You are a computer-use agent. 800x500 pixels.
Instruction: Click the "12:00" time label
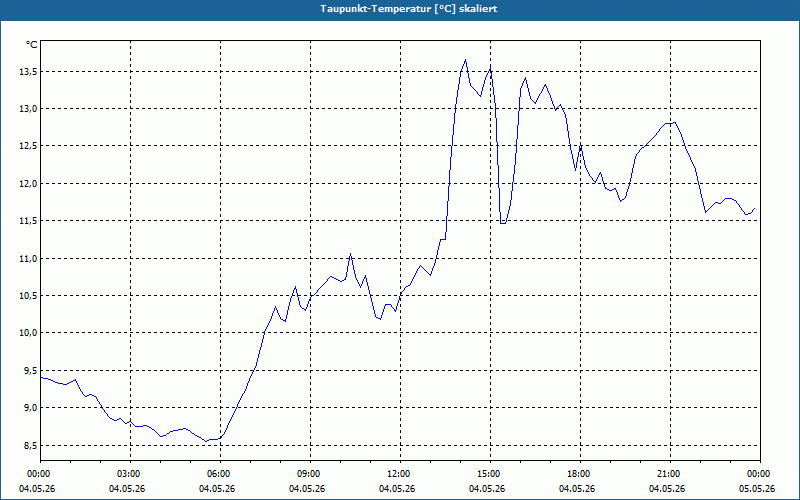pos(400,474)
